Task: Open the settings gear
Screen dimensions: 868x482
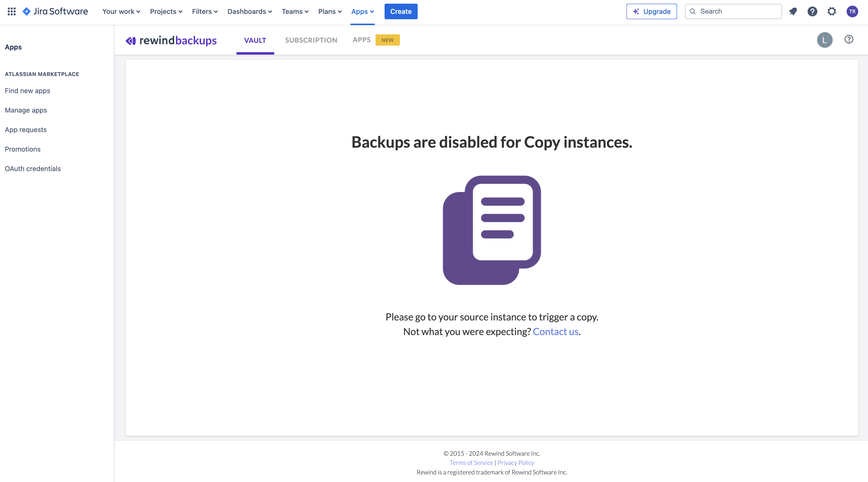Action: point(832,11)
